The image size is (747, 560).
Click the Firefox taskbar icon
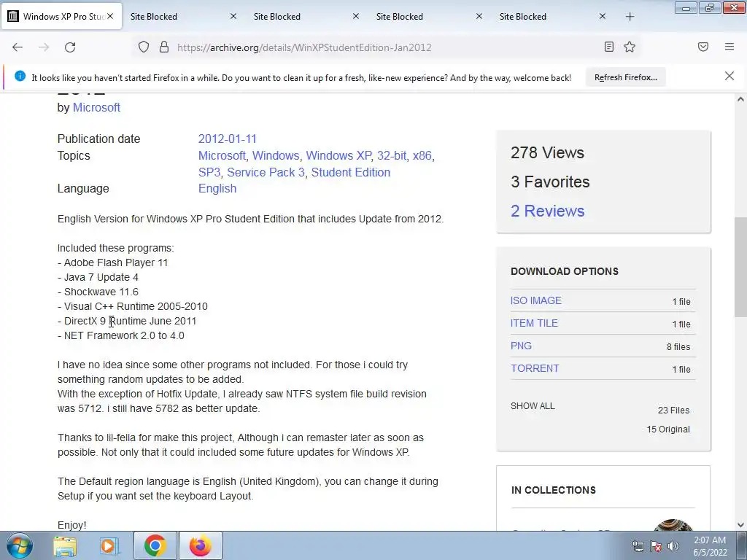point(201,545)
